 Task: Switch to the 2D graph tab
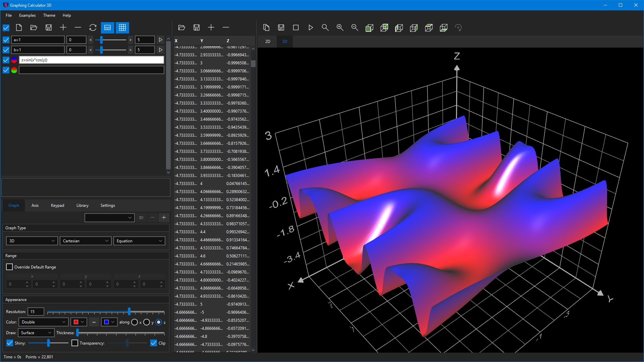pos(268,42)
